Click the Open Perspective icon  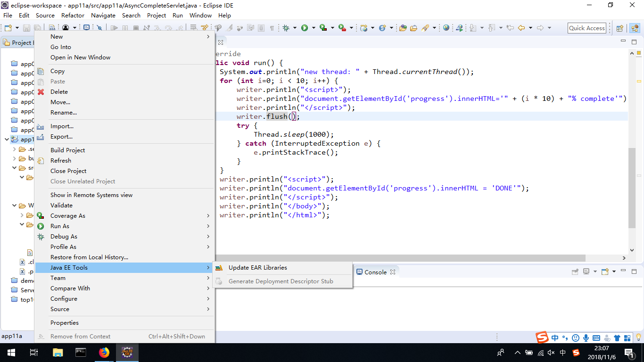(619, 28)
